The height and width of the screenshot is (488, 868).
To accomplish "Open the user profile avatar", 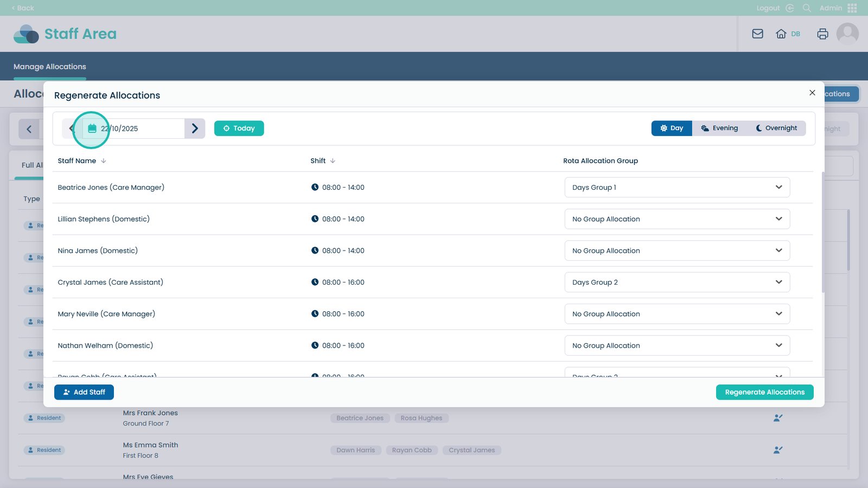I will click(x=847, y=34).
